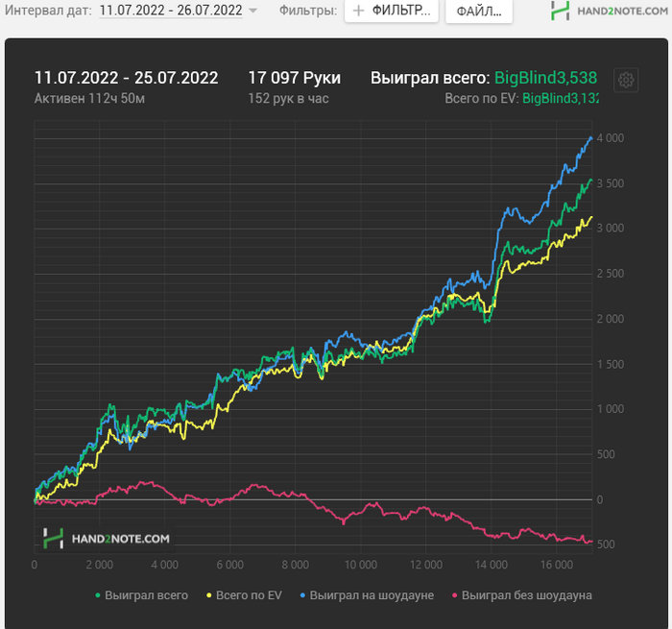Toggle the green Выиграл всего legend entry
Image resolution: width=672 pixels, height=629 pixels.
pos(141,595)
